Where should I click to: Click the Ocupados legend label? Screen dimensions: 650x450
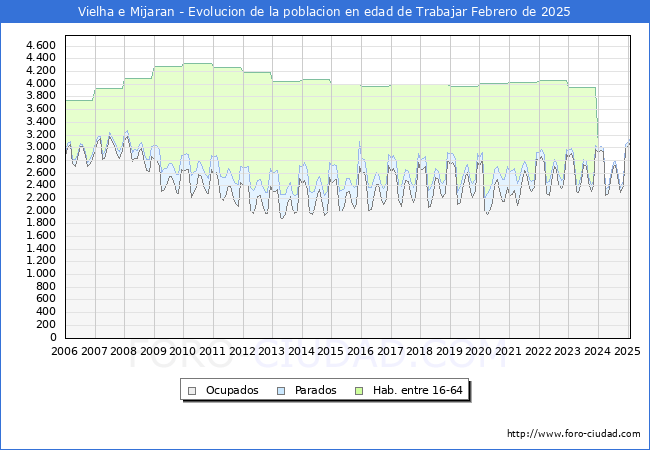[x=232, y=390]
